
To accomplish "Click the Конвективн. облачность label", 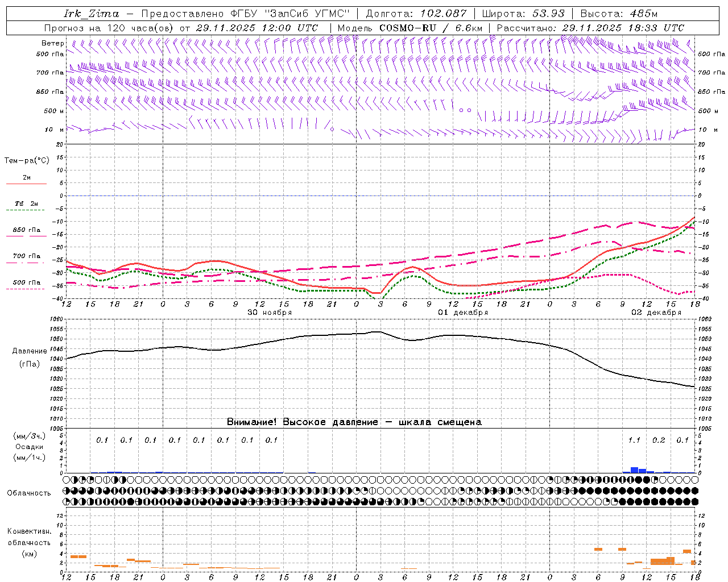I will tap(29, 537).
